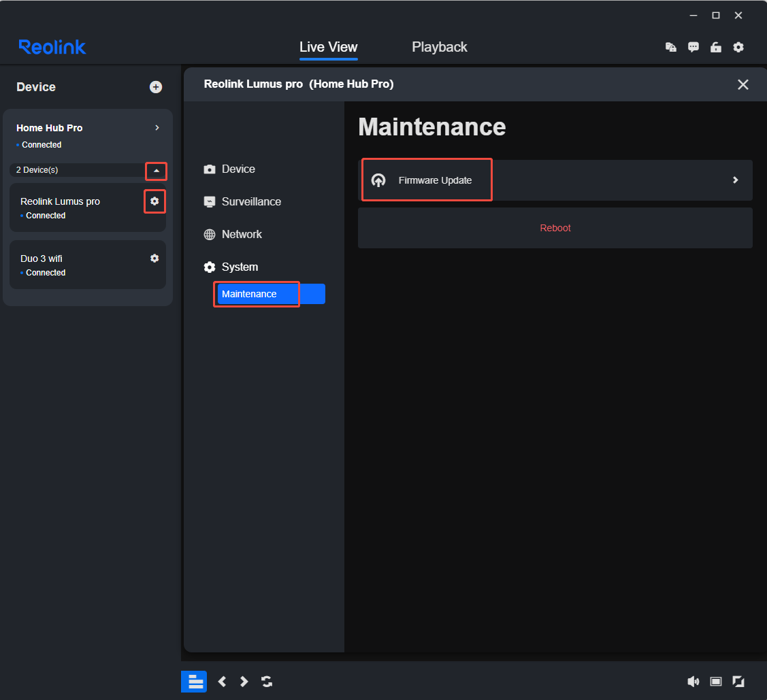Click the refresh cycle icon in bottom bar

click(x=267, y=682)
